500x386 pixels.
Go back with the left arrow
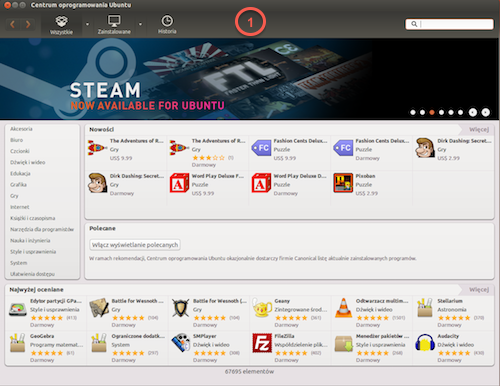13,24
